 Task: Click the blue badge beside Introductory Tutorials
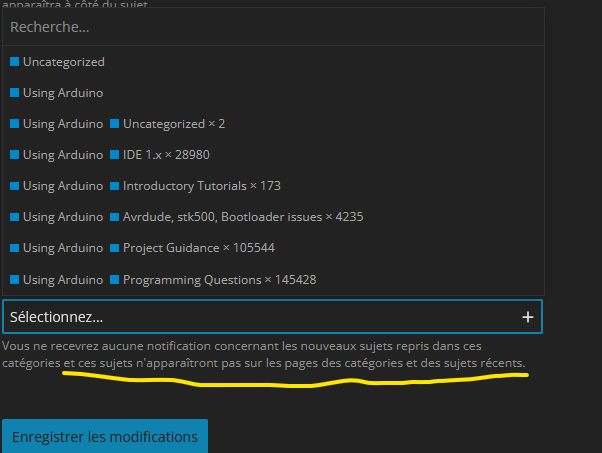tap(114, 186)
